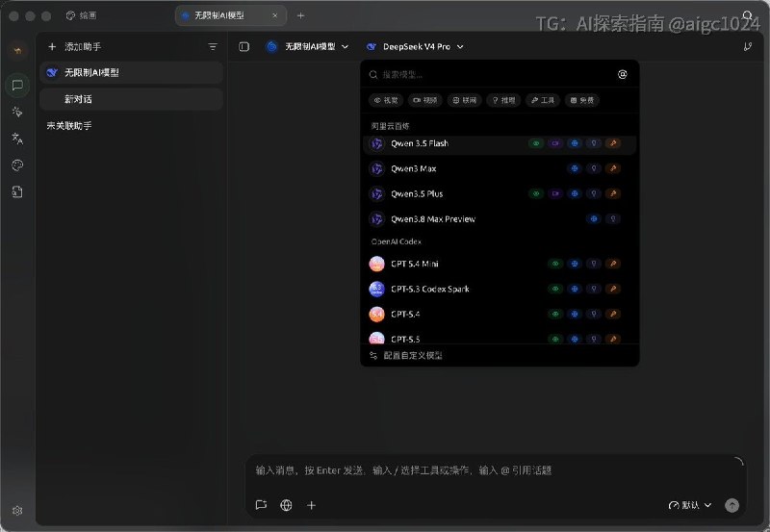The image size is (770, 532).
Task: Click tool wrench badge on GPT-5.3 Codex Spark
Action: click(x=613, y=289)
